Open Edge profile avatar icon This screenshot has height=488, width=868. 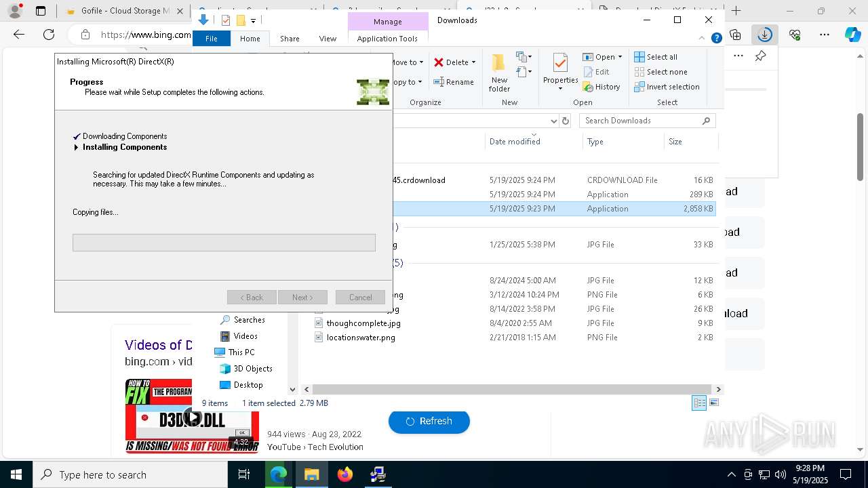(15, 11)
